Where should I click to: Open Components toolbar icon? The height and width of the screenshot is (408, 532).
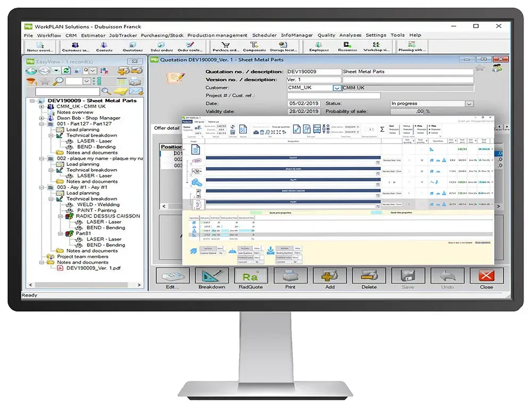254,46
